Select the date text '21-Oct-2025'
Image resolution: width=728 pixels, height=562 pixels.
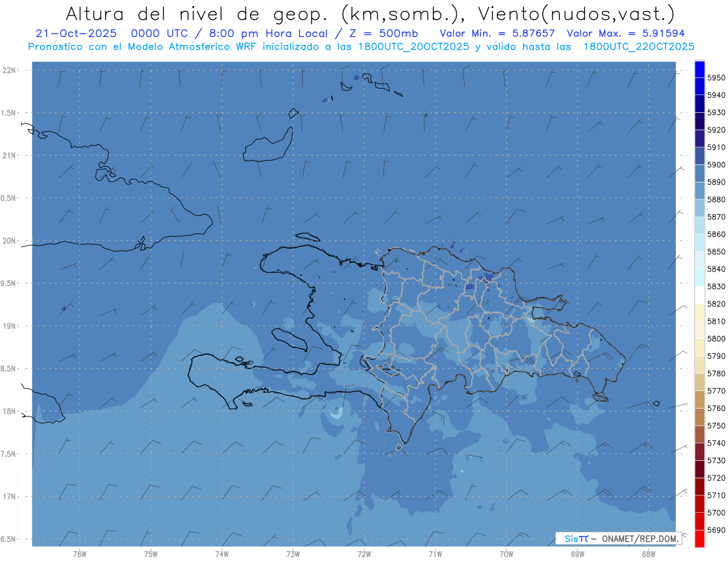click(x=76, y=33)
